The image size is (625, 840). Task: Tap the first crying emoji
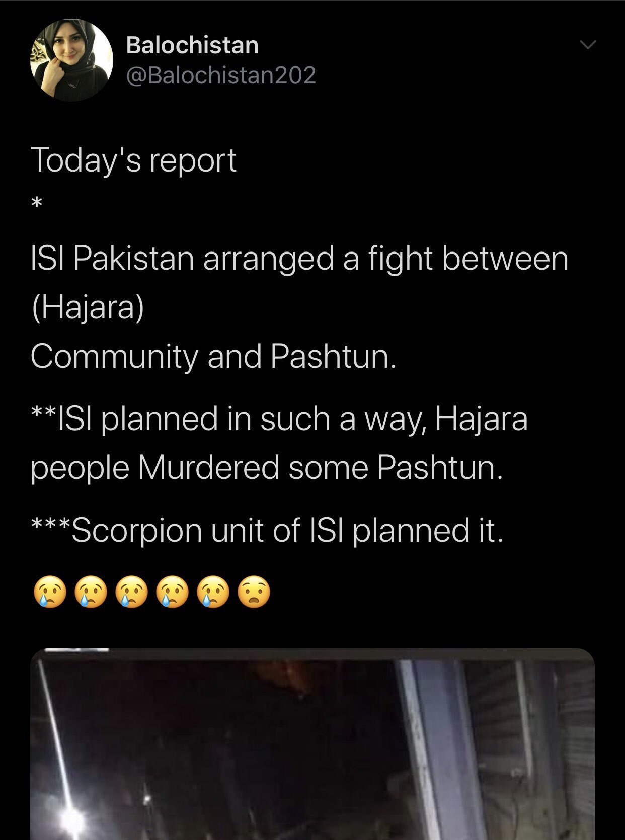(49, 593)
